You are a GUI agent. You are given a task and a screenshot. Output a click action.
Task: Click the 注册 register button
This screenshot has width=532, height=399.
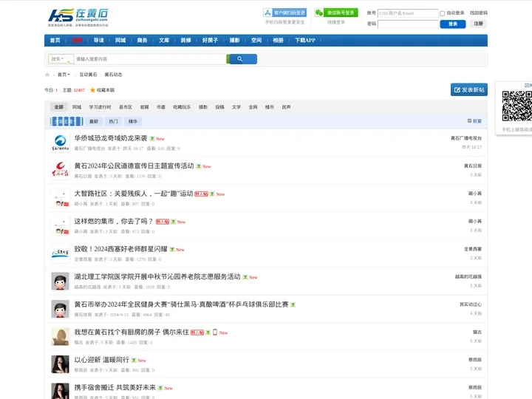pos(478,24)
